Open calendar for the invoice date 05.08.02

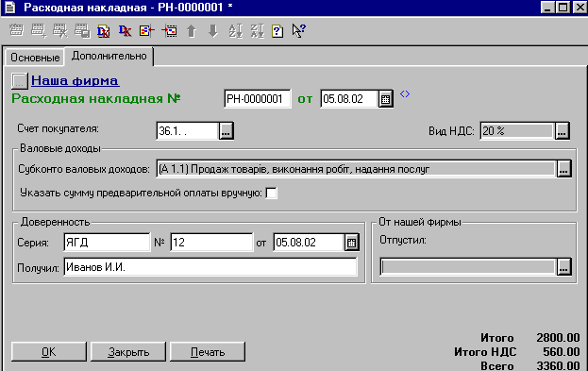tap(385, 99)
